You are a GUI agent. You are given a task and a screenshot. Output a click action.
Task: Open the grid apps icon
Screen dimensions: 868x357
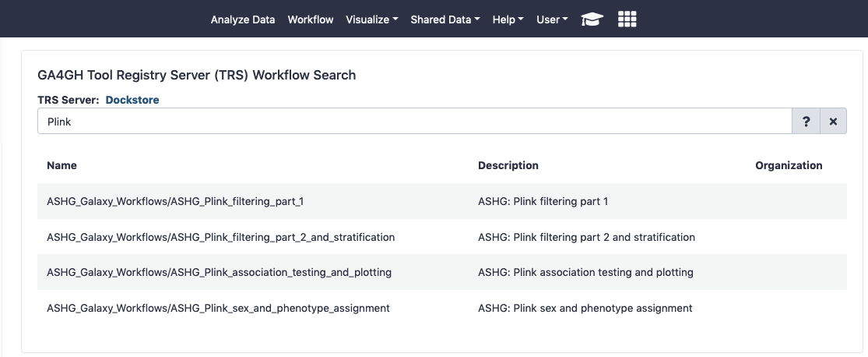[x=627, y=19]
